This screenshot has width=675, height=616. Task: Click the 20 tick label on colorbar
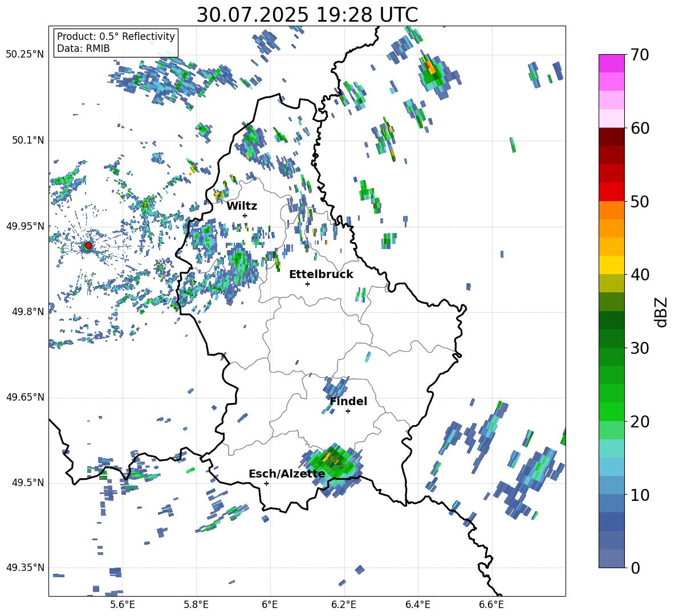tap(640, 421)
